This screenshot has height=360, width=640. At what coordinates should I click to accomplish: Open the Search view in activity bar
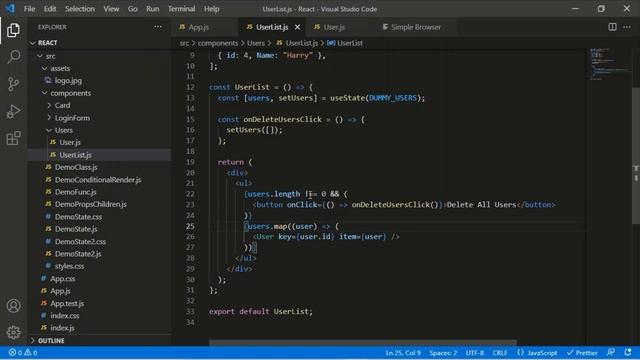(13, 57)
